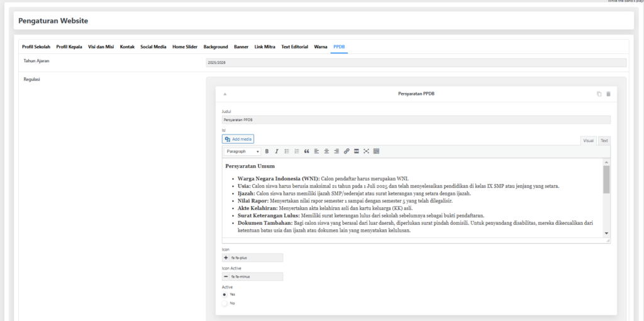Click the insert link icon

[x=347, y=151]
